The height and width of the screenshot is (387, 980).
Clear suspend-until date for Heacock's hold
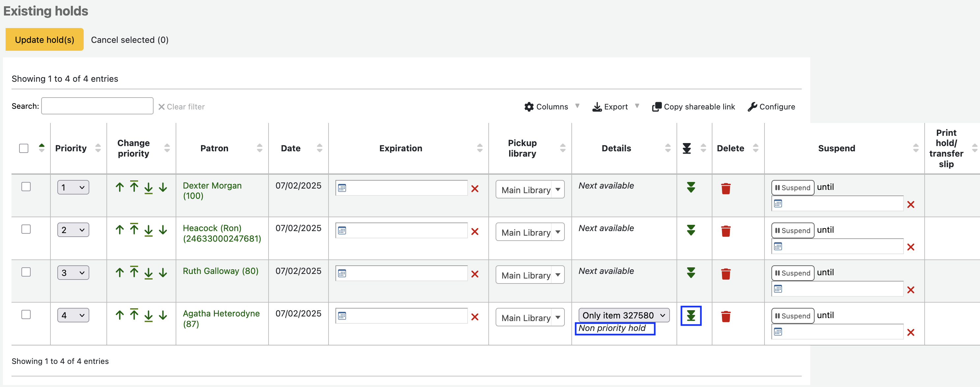(x=910, y=247)
